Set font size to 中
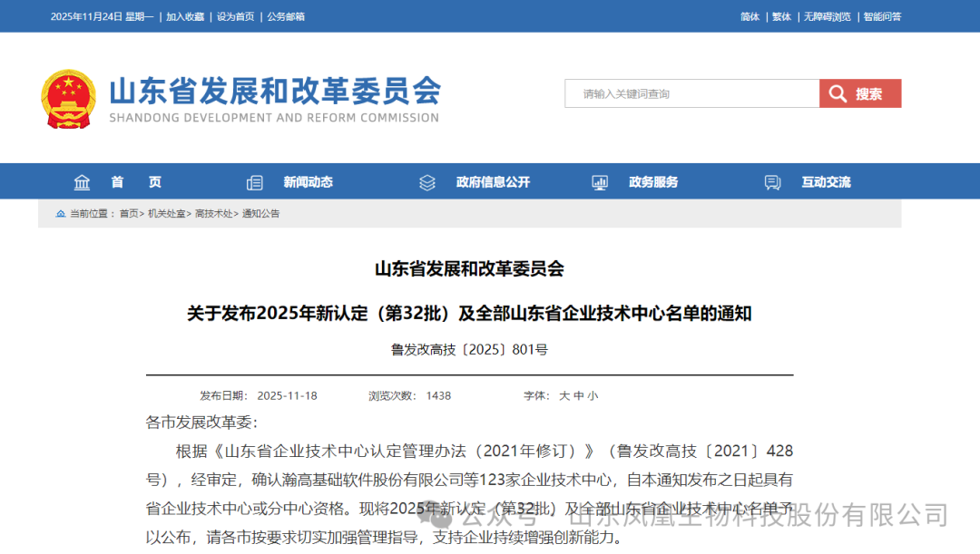The height and width of the screenshot is (554, 980). coord(578,396)
